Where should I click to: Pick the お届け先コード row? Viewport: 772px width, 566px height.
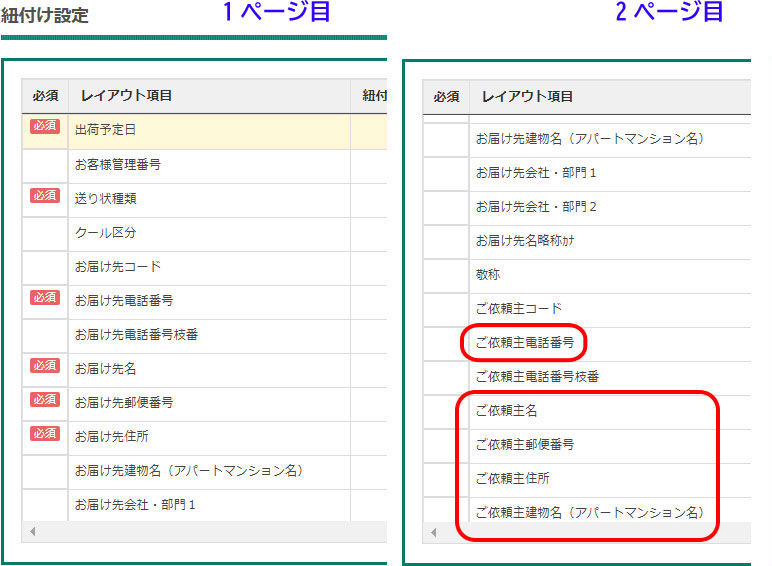click(x=118, y=267)
